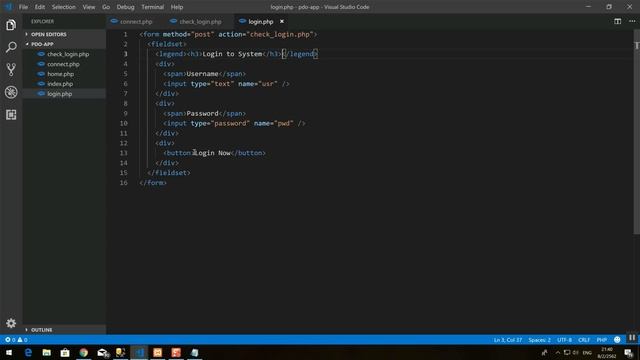Open the Search view in activity bar
The height and width of the screenshot is (360, 640).
click(x=11, y=47)
